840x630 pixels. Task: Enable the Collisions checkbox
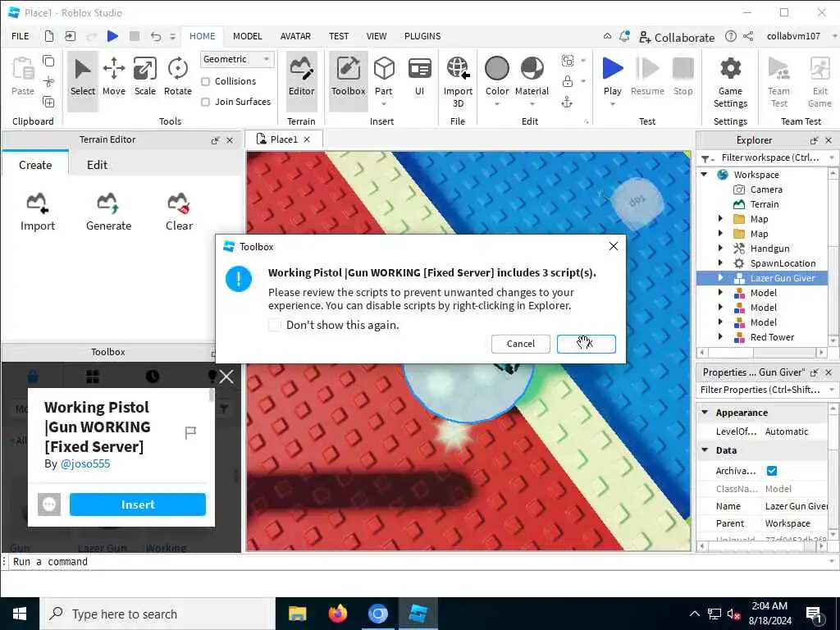click(x=205, y=81)
